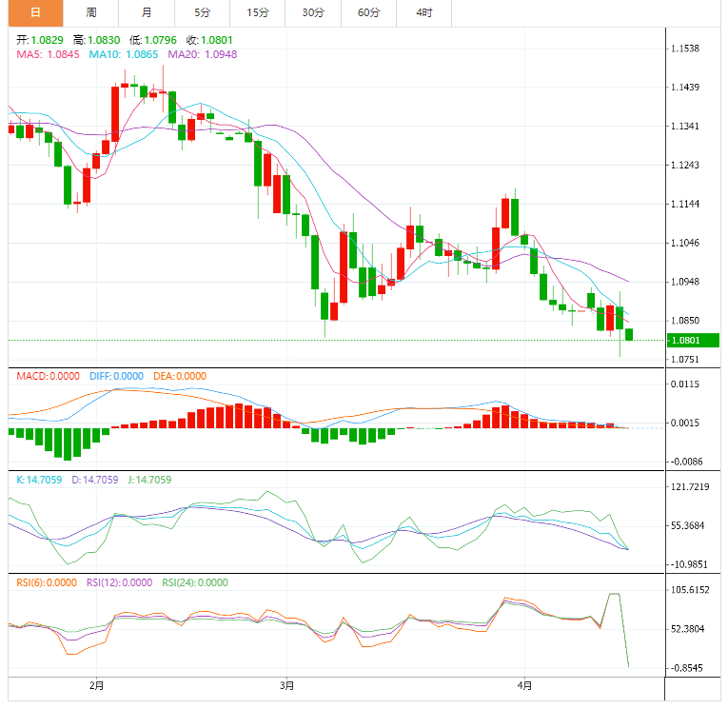Click the MA5: 1.0845 label
728x709 pixels.
click(48, 54)
